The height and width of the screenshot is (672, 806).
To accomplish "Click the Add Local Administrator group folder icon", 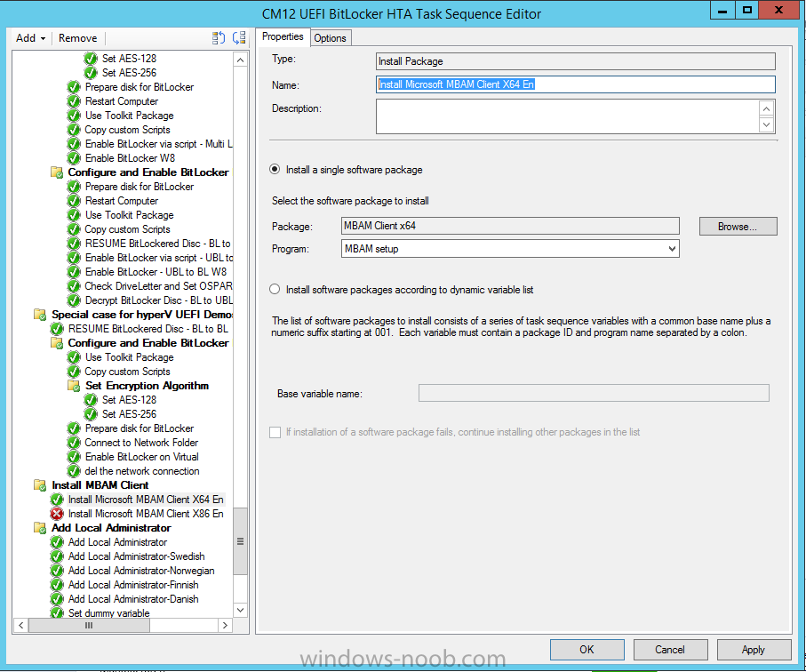I will pyautogui.click(x=40, y=528).
